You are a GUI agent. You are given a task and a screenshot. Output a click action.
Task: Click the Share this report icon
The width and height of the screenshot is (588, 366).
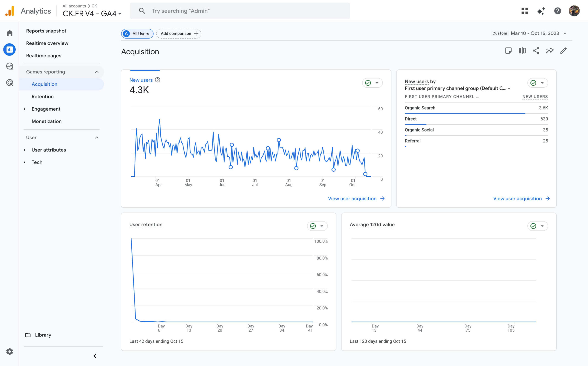click(x=536, y=50)
